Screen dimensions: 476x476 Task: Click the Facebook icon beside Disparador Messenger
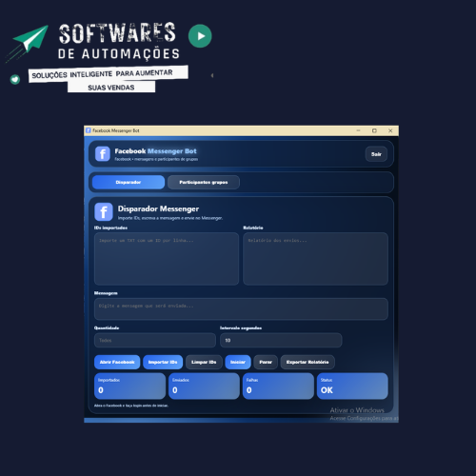pos(104,211)
